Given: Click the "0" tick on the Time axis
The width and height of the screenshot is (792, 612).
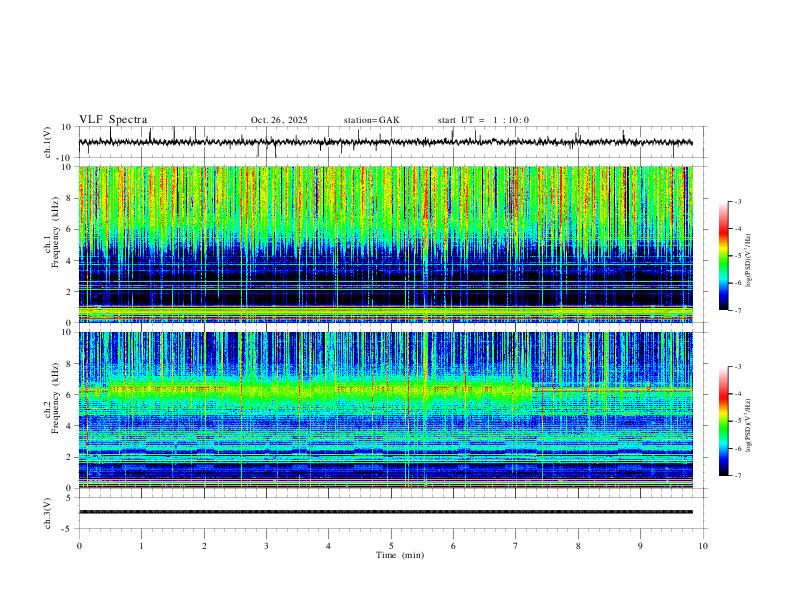Looking at the screenshot, I should [79, 546].
